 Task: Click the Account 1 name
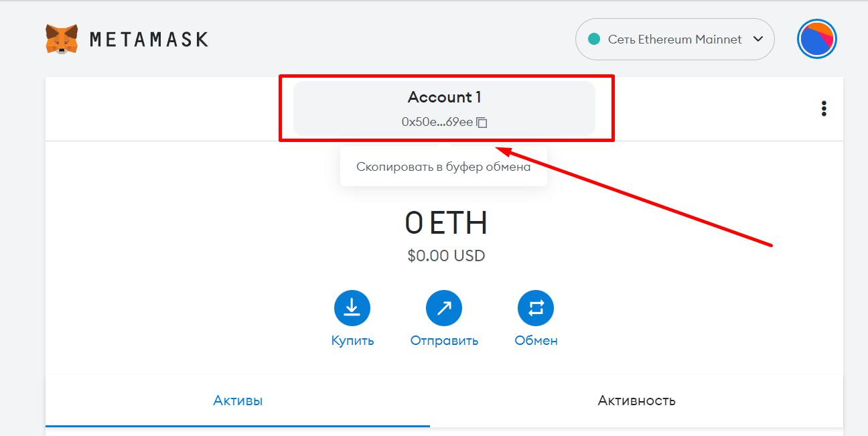(x=444, y=97)
